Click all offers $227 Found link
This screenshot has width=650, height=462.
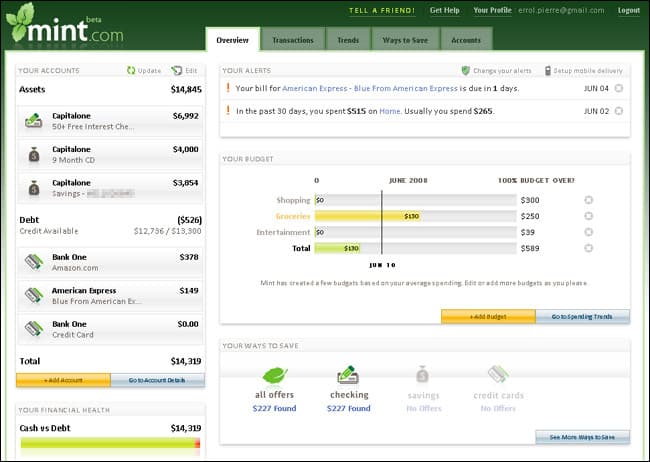(274, 408)
